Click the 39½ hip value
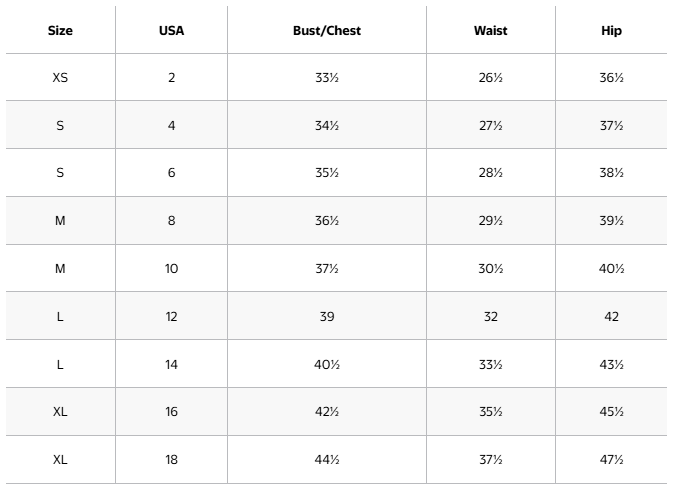 click(x=611, y=220)
